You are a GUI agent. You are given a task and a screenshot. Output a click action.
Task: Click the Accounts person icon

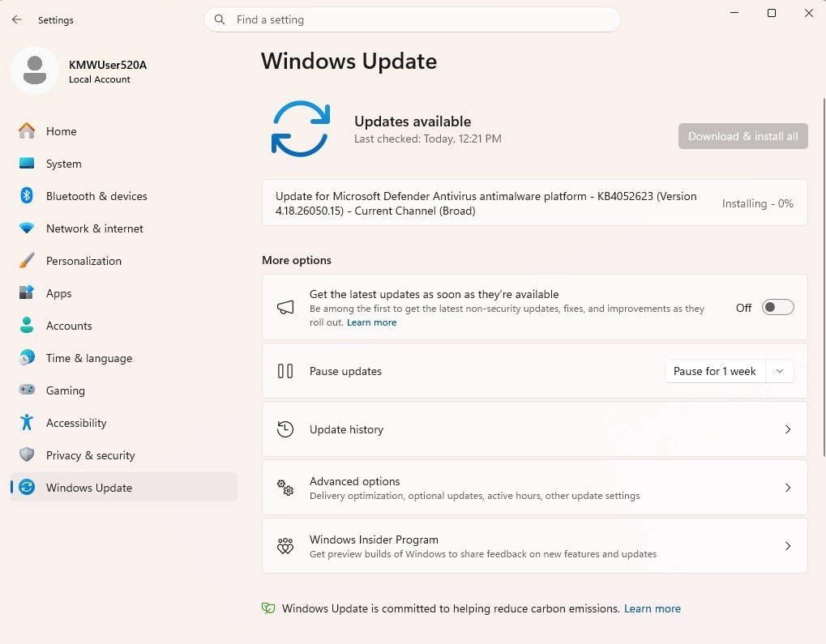(x=26, y=325)
